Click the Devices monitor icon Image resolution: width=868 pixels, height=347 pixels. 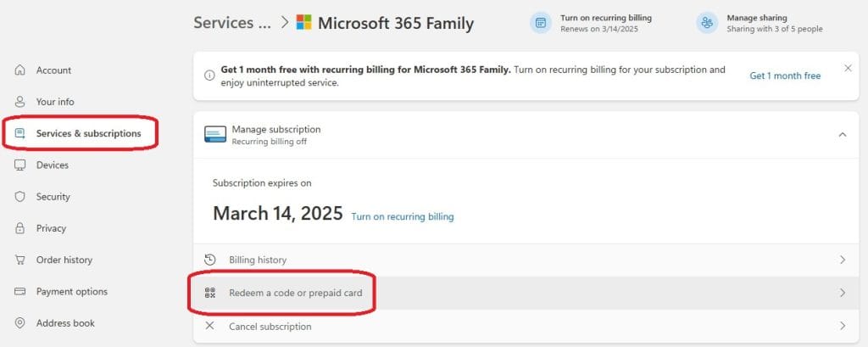click(20, 165)
